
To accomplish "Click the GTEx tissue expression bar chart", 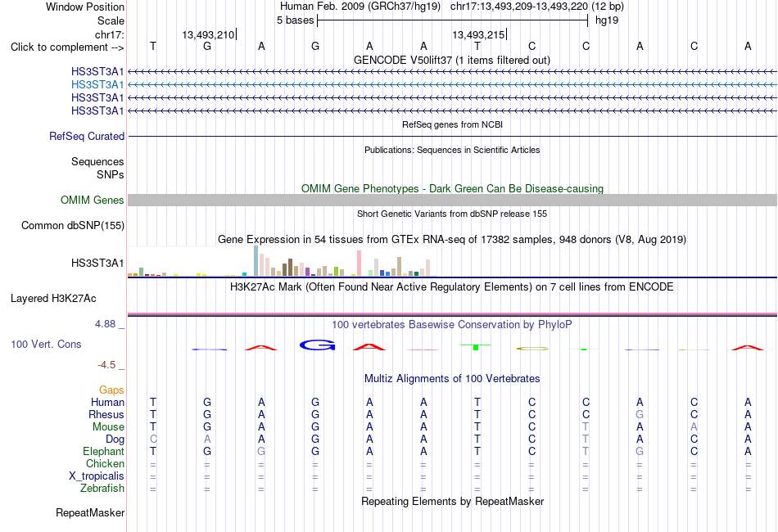I will pyautogui.click(x=283, y=261).
